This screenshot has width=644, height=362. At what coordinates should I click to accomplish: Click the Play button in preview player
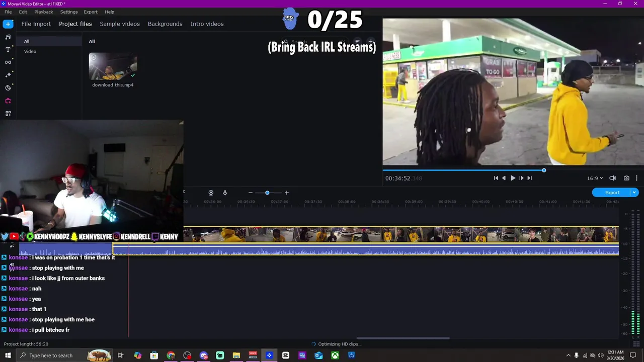point(513,178)
